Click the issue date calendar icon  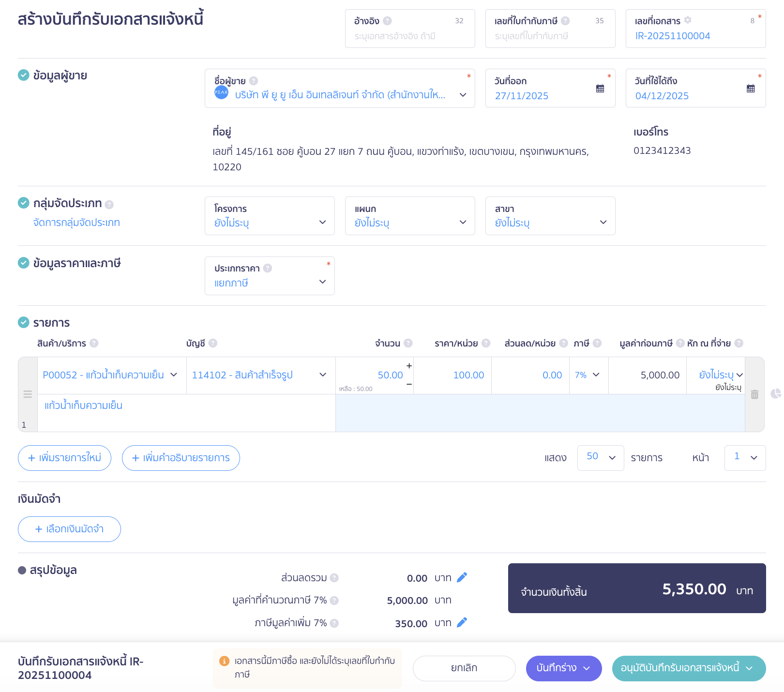600,89
